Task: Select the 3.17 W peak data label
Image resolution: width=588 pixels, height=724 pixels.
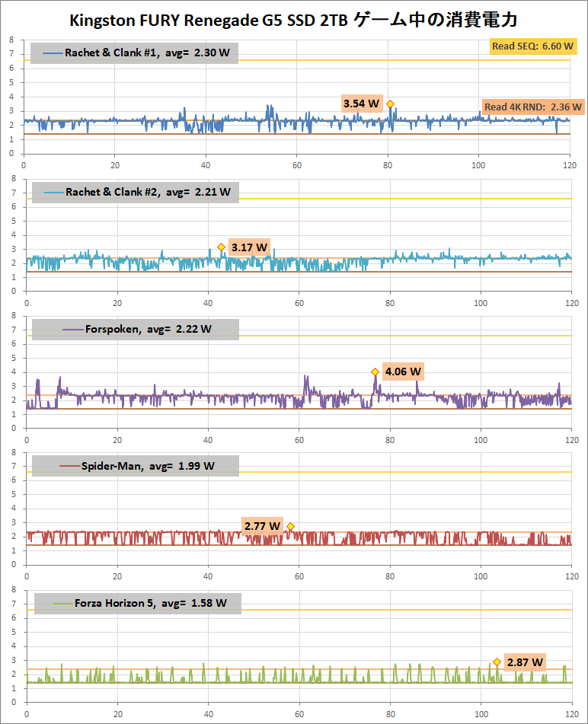Action: tap(249, 247)
